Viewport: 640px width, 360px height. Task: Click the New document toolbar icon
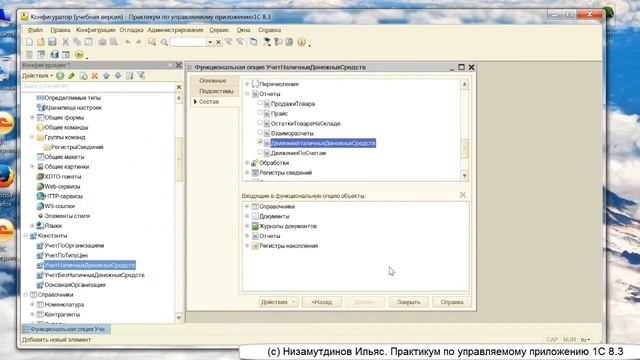click(x=29, y=42)
